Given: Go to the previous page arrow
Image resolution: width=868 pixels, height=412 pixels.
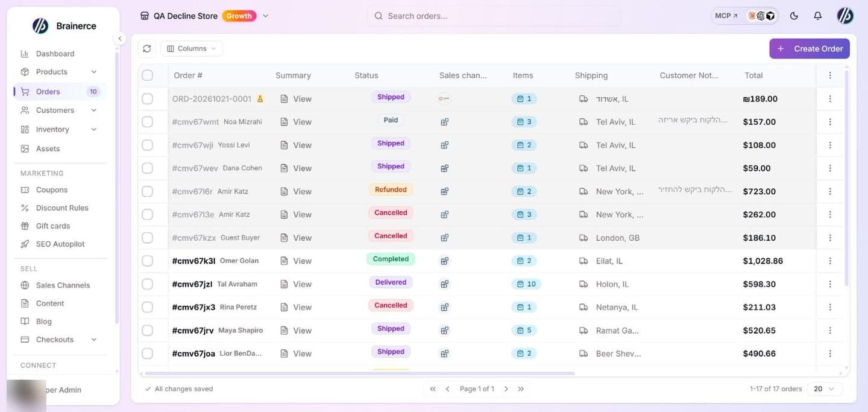Looking at the screenshot, I should point(447,389).
